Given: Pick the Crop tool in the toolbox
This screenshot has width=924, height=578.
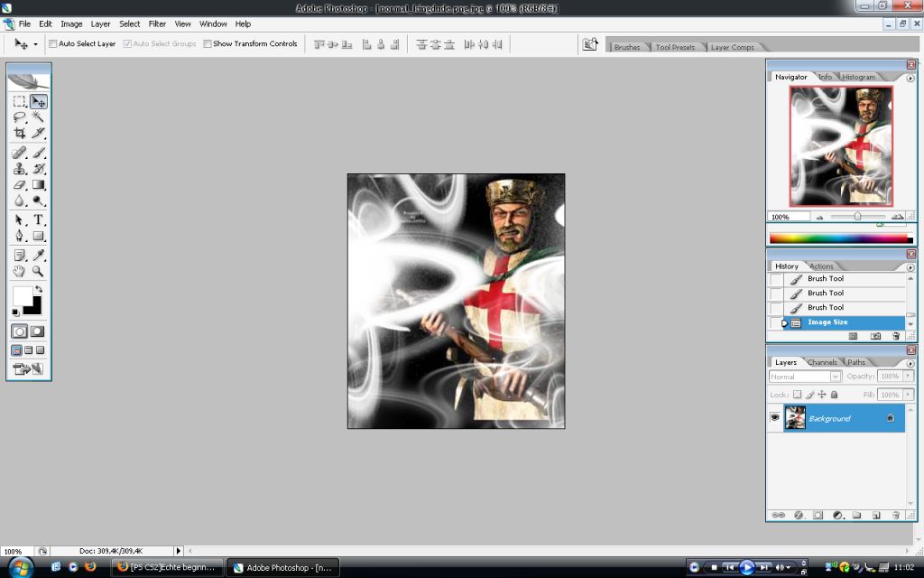Looking at the screenshot, I should (20, 133).
